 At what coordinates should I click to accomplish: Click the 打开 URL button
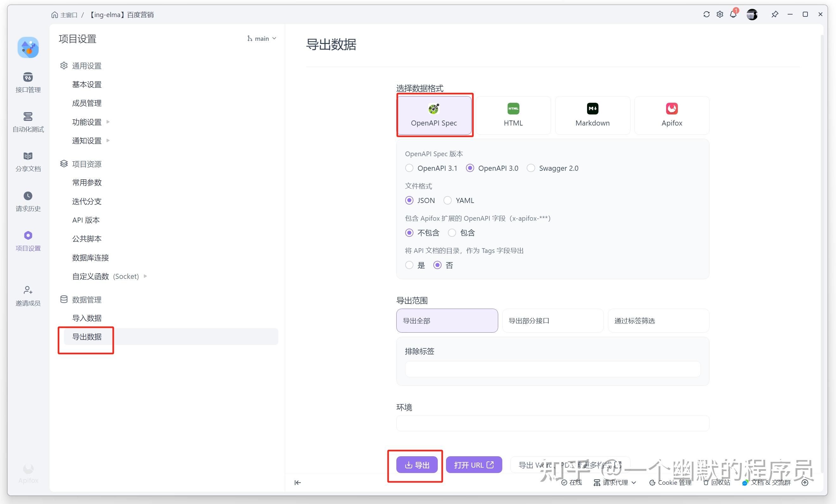click(474, 465)
